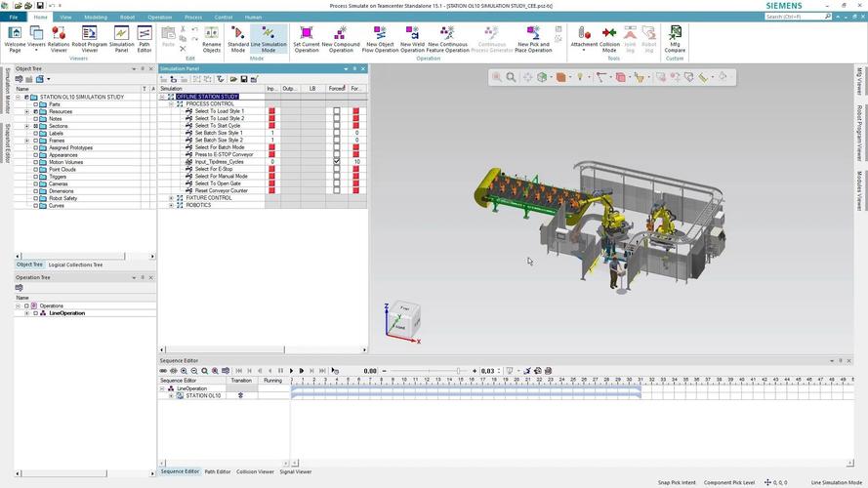Switch to the Modeling ribbon tab
This screenshot has width=868, height=488.
tap(96, 18)
